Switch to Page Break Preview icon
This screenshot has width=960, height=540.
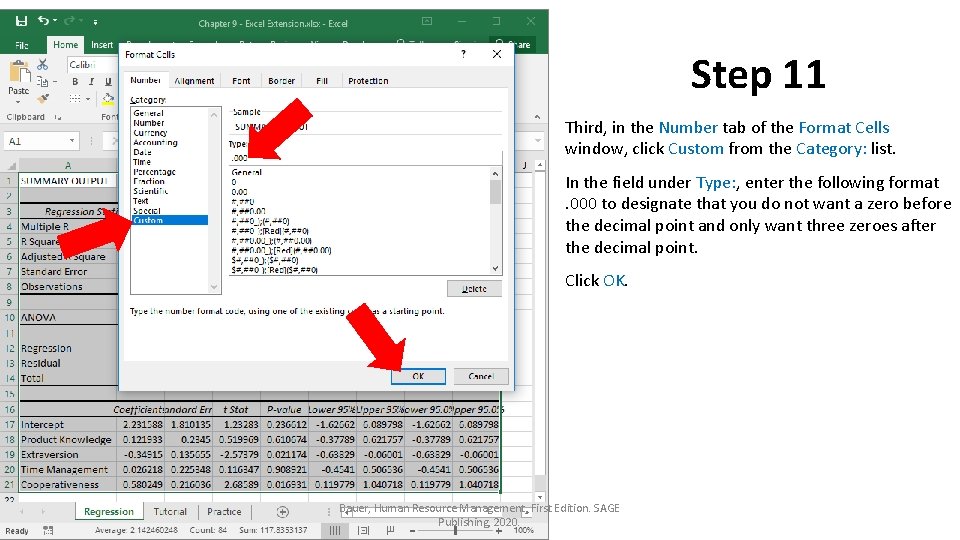click(390, 530)
